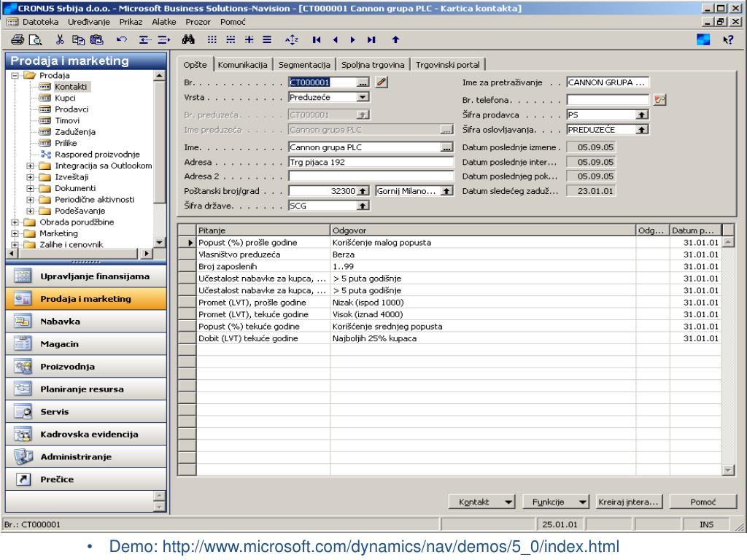Screen dimensions: 747x560
Task: Switch to the Trgovinski portal tab
Action: [x=447, y=65]
